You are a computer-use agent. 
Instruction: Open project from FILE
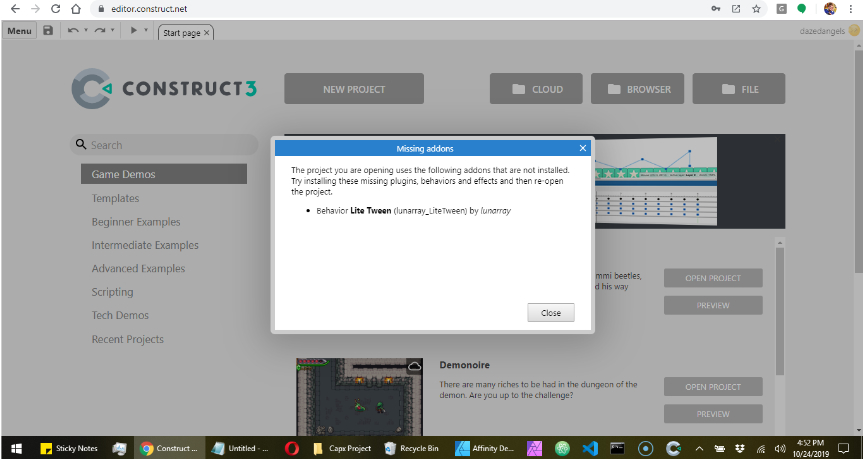(x=739, y=89)
